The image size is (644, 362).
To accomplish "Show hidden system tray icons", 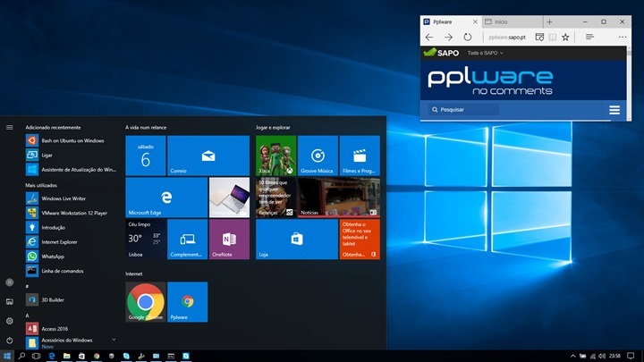I will [572, 356].
